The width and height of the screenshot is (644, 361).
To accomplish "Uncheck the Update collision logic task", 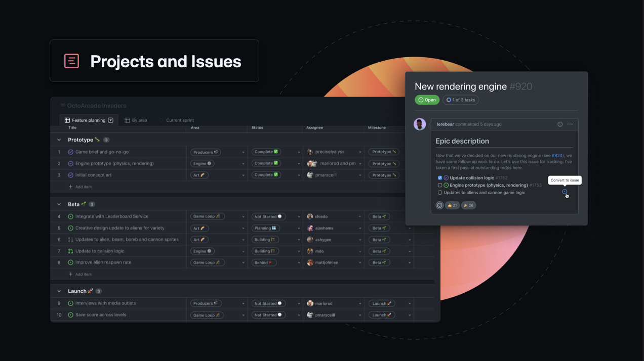I will (440, 177).
